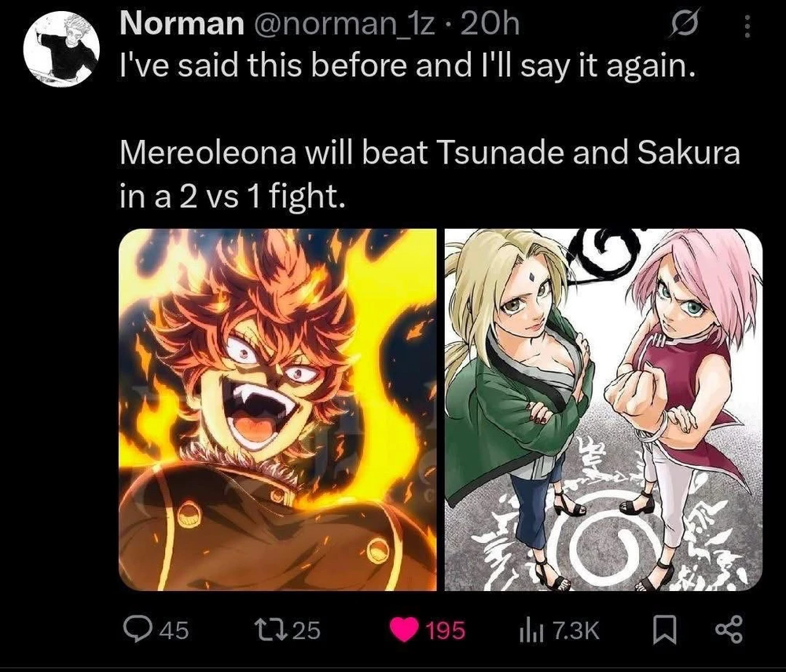This screenshot has width=786, height=672.
Task: Click the 20h timestamp of the post
Action: pyautogui.click(x=489, y=24)
